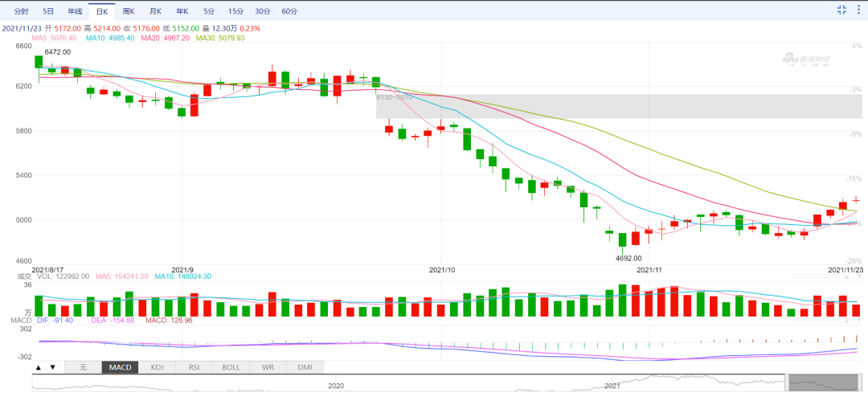Show the DMI indicator
Screen dimensions: 868x409
[x=305, y=367]
